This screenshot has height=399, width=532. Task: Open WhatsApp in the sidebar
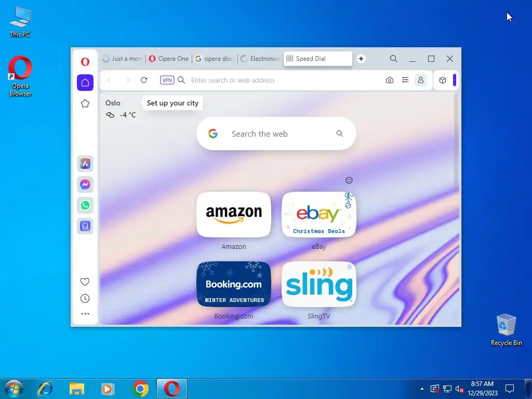pyautogui.click(x=85, y=205)
